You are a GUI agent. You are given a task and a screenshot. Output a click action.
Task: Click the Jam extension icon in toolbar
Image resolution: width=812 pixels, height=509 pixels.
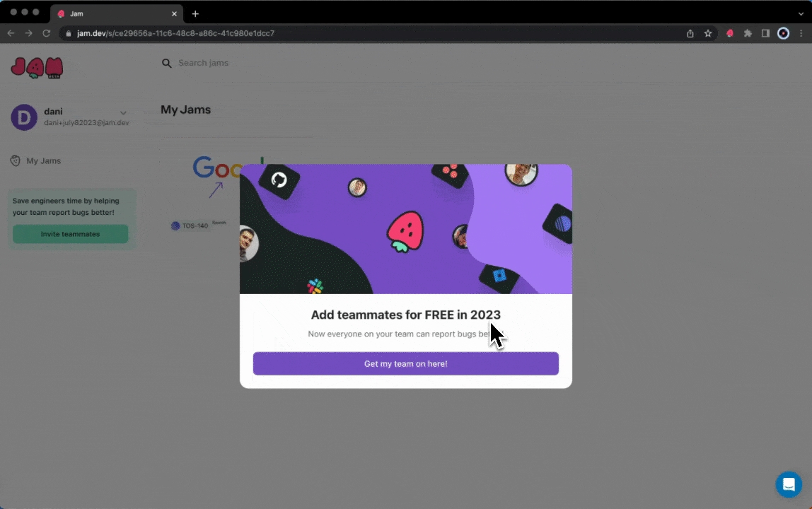[x=730, y=33]
